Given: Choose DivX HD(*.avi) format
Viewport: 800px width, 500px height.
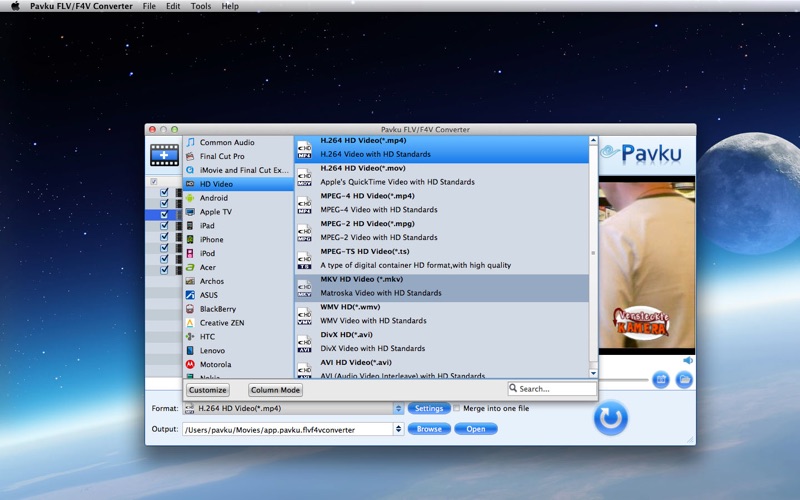Looking at the screenshot, I should (x=441, y=344).
